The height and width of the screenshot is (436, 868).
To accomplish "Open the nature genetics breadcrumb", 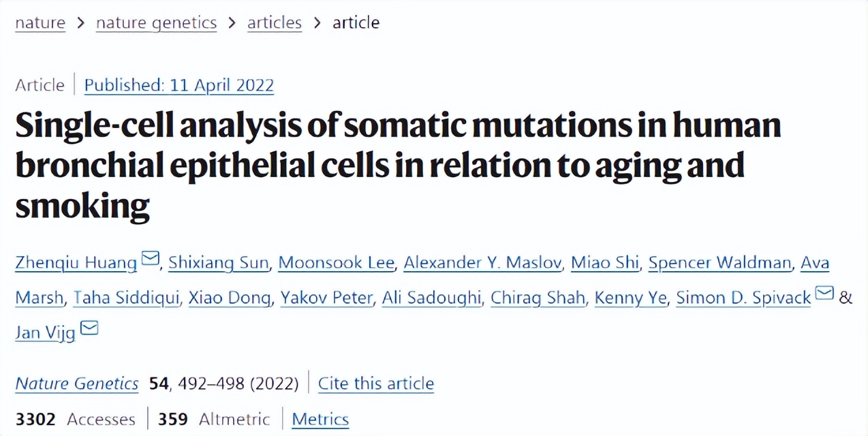I will tap(156, 22).
